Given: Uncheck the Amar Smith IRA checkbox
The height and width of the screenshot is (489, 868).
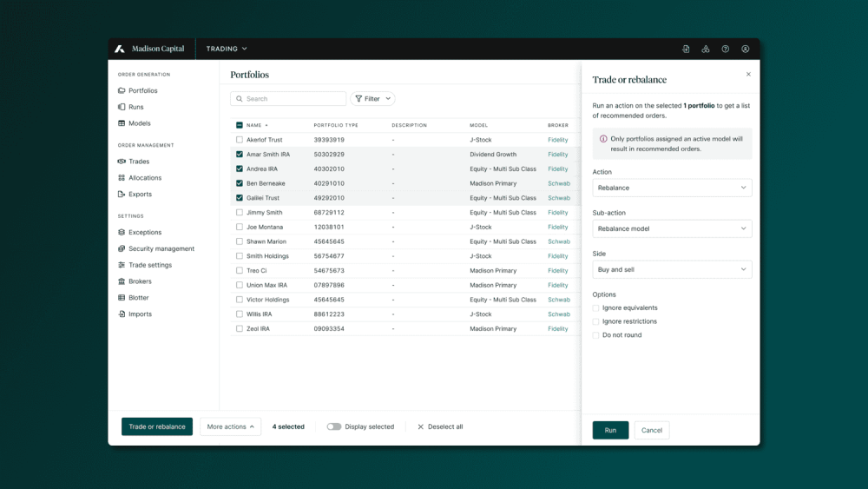Looking at the screenshot, I should pos(240,155).
